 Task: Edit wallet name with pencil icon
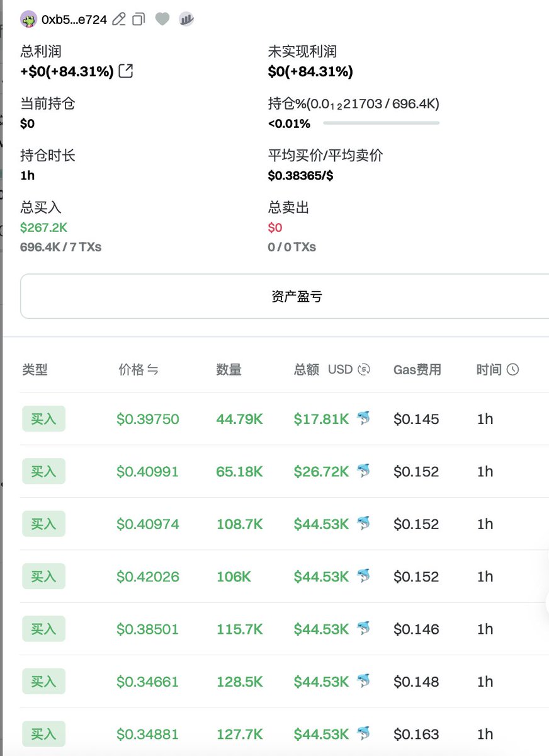coord(118,19)
